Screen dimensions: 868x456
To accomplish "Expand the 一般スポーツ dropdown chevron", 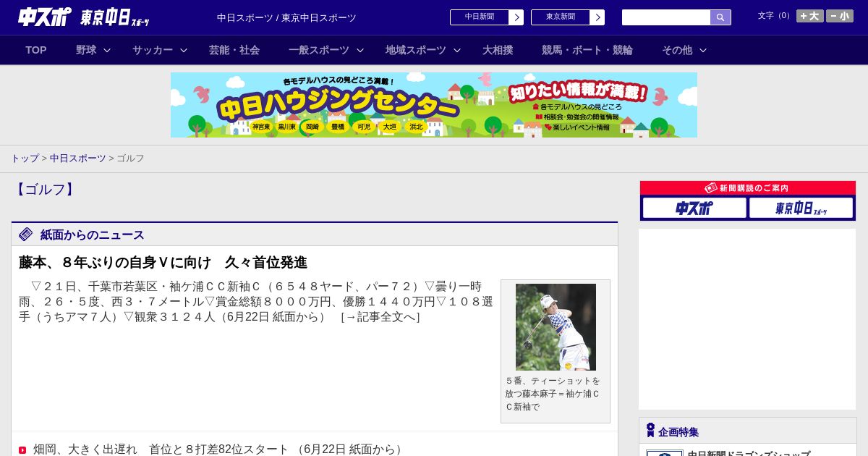I will (360, 50).
